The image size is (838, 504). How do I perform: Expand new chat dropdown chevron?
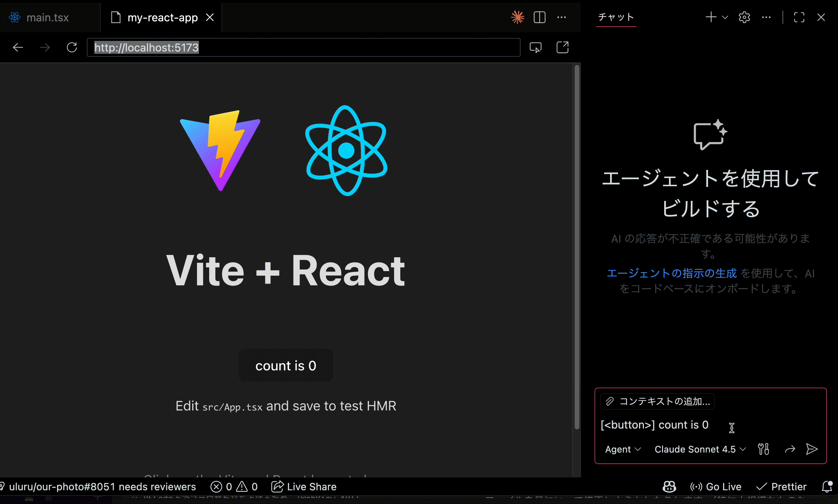click(725, 17)
